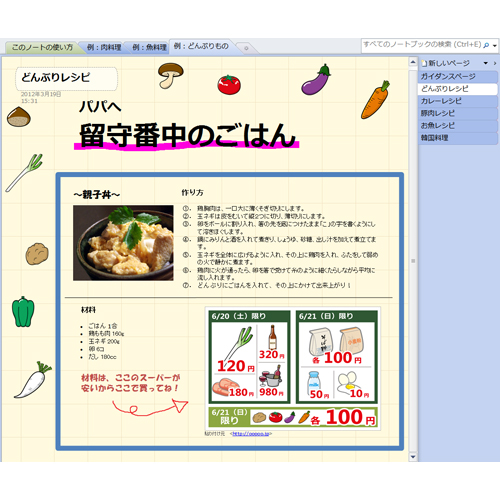Click the flour bags 各100円 item
This screenshot has height=500, width=500.
337,345
